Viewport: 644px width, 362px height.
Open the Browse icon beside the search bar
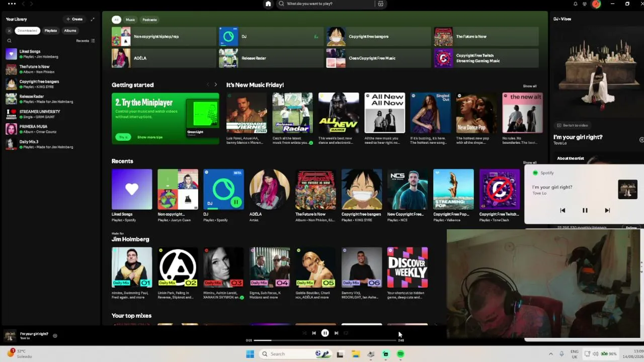380,4
